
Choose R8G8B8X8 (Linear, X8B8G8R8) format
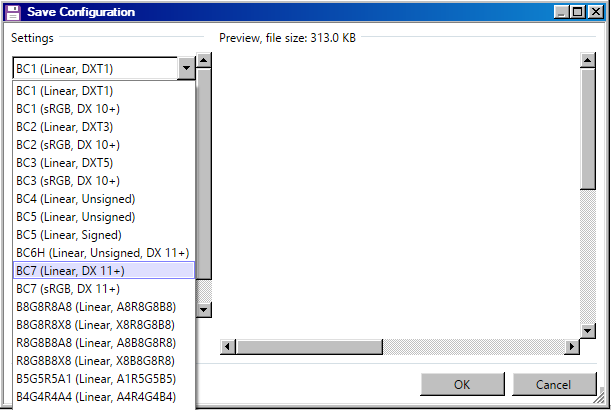[104, 361]
